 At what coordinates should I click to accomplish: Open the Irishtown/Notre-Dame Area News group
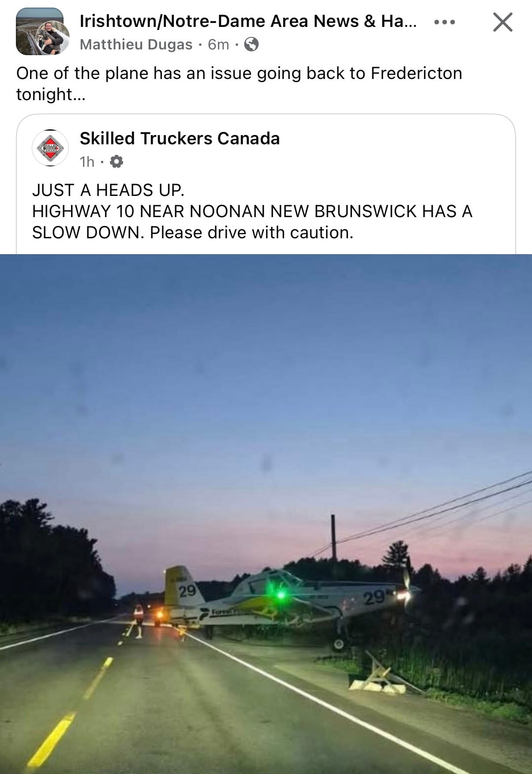248,21
